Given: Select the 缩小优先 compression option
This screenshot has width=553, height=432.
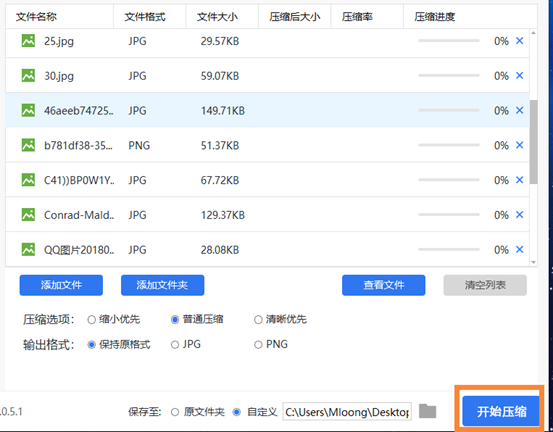Looking at the screenshot, I should (91, 320).
